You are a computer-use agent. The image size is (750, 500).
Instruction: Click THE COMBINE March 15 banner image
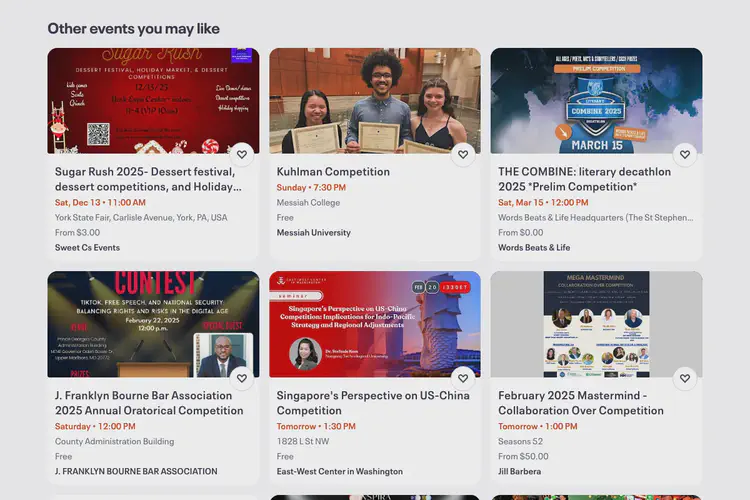coord(596,100)
